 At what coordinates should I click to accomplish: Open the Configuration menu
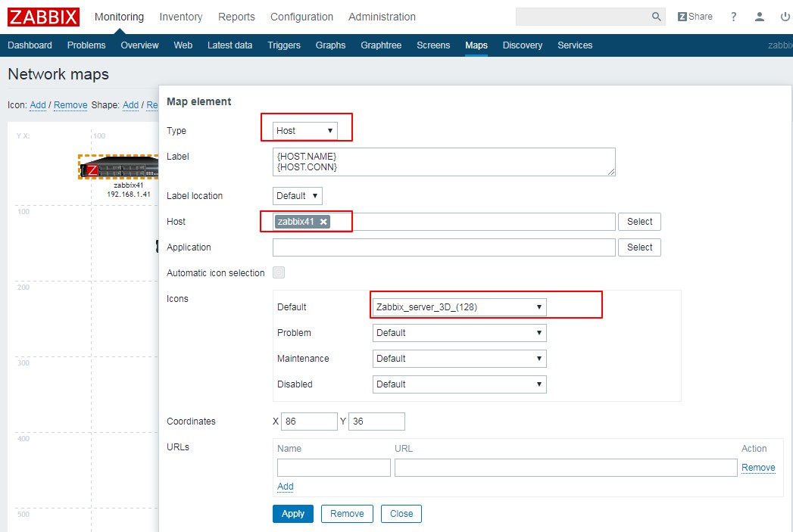pyautogui.click(x=301, y=17)
